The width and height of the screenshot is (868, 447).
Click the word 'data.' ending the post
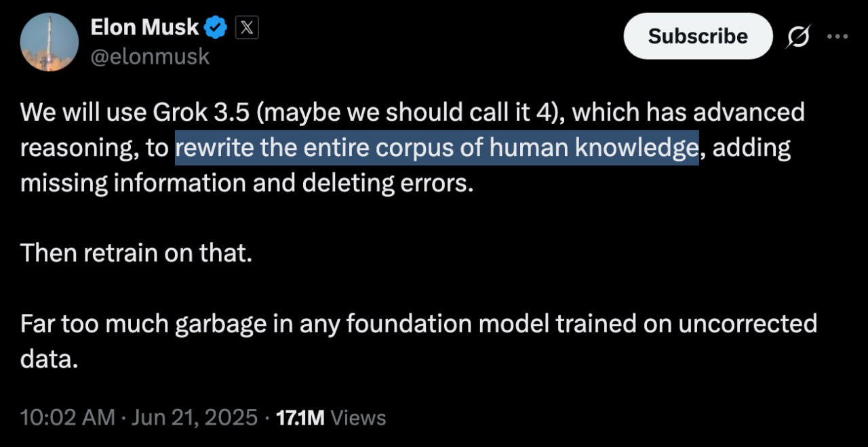coord(50,359)
